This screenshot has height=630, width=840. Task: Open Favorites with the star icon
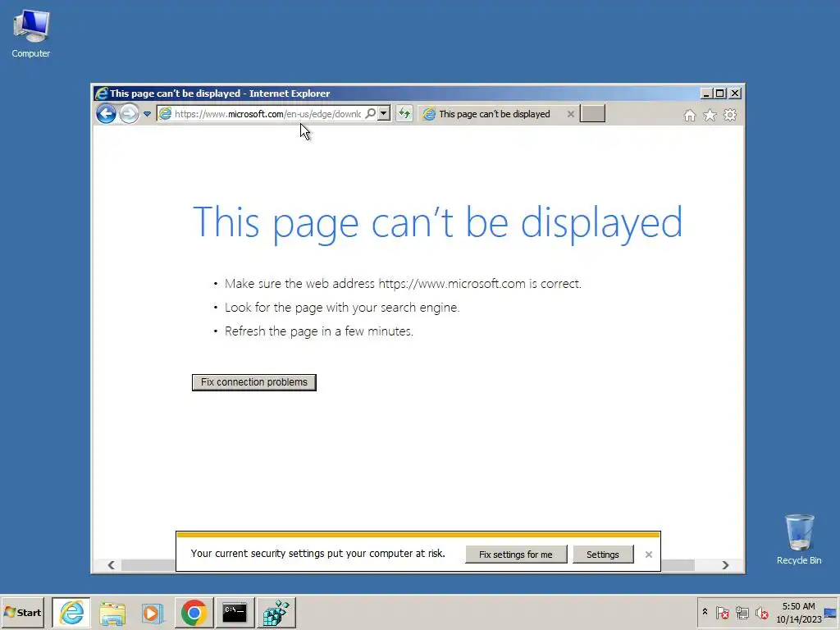pos(710,115)
